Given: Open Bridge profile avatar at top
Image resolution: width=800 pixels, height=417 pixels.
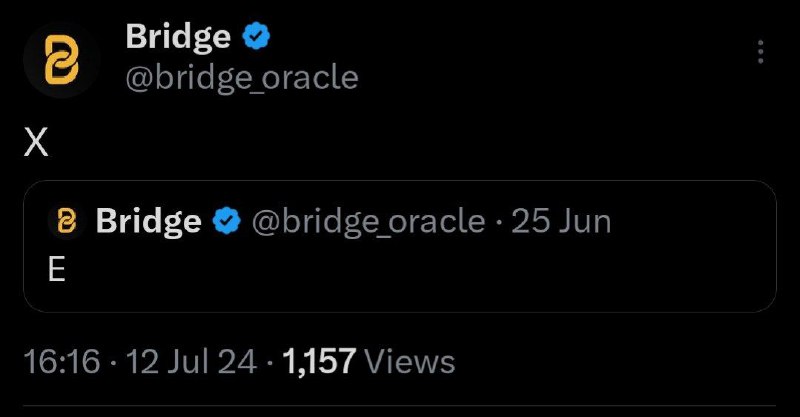Looking at the screenshot, I should point(61,60).
